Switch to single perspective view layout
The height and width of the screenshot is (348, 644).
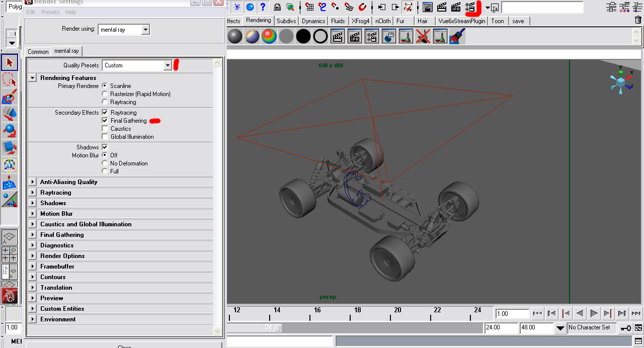coord(10,237)
